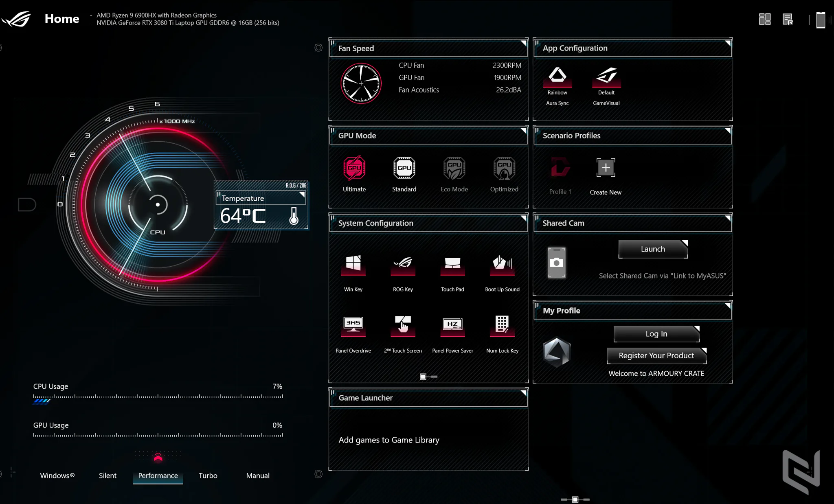Select the Manual operating mode
This screenshot has height=504, width=834.
pyautogui.click(x=258, y=476)
